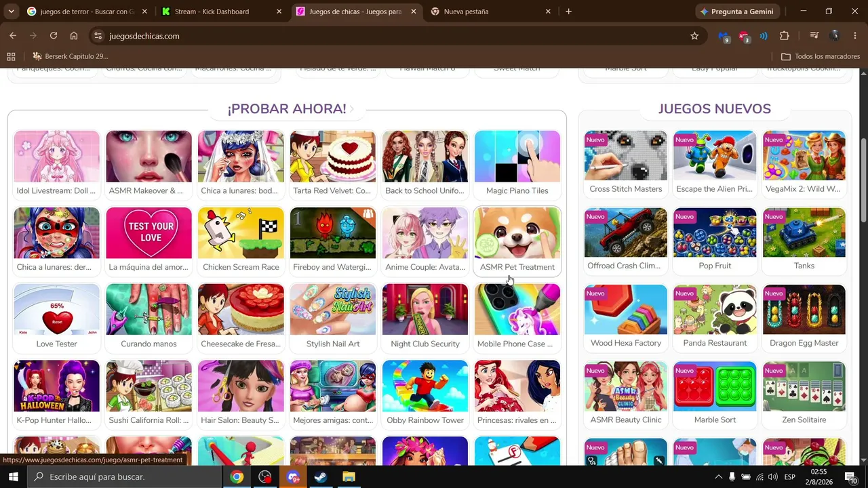Open the Todos los marcadores folder
The height and width of the screenshot is (488, 868).
tap(821, 56)
